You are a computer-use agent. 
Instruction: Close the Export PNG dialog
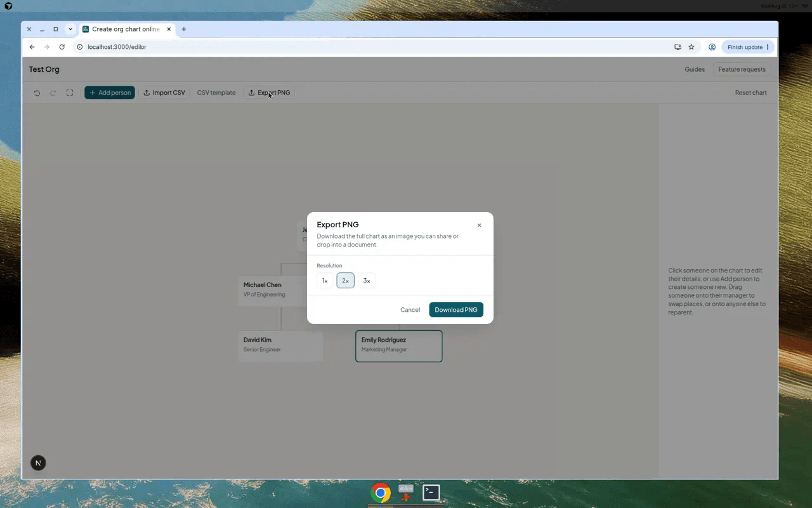479,225
